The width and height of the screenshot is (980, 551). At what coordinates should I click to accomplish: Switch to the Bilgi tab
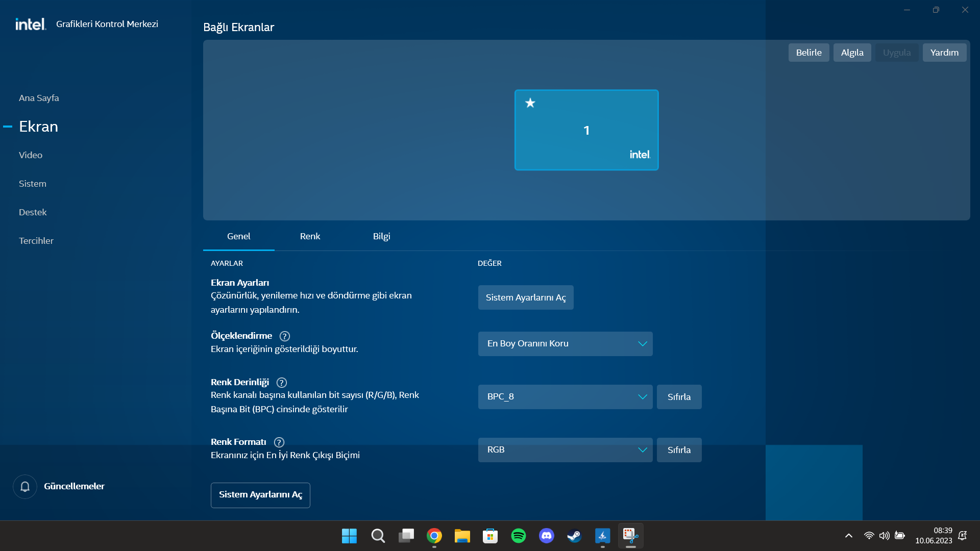(x=381, y=236)
